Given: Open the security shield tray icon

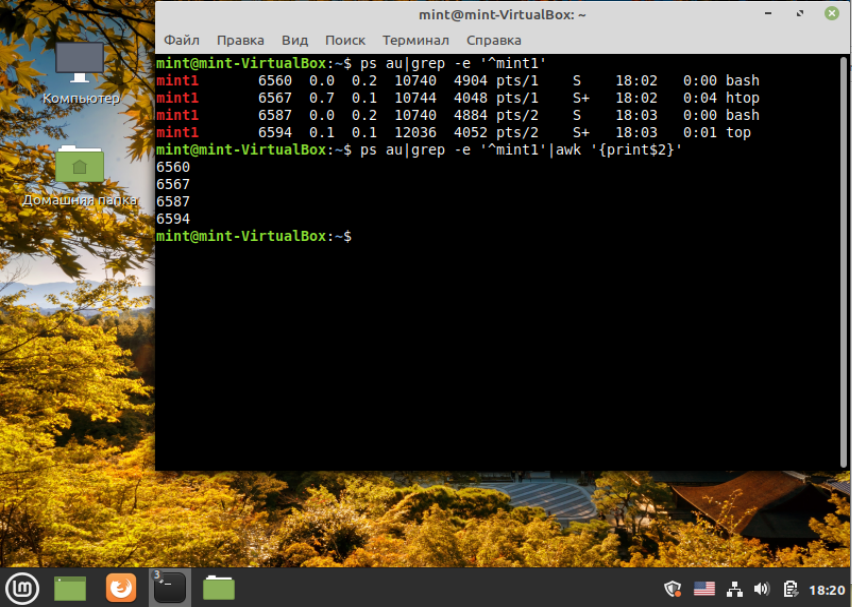Looking at the screenshot, I should point(673,589).
